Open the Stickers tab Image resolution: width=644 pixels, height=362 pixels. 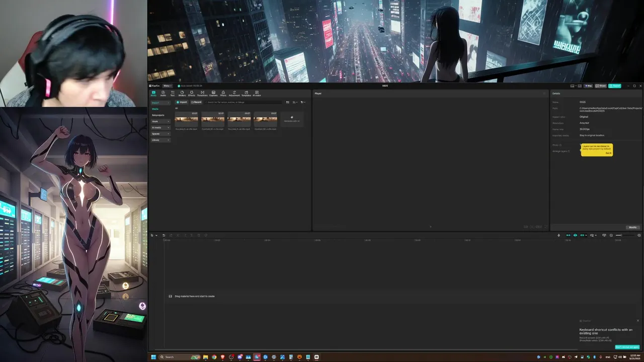[182, 94]
